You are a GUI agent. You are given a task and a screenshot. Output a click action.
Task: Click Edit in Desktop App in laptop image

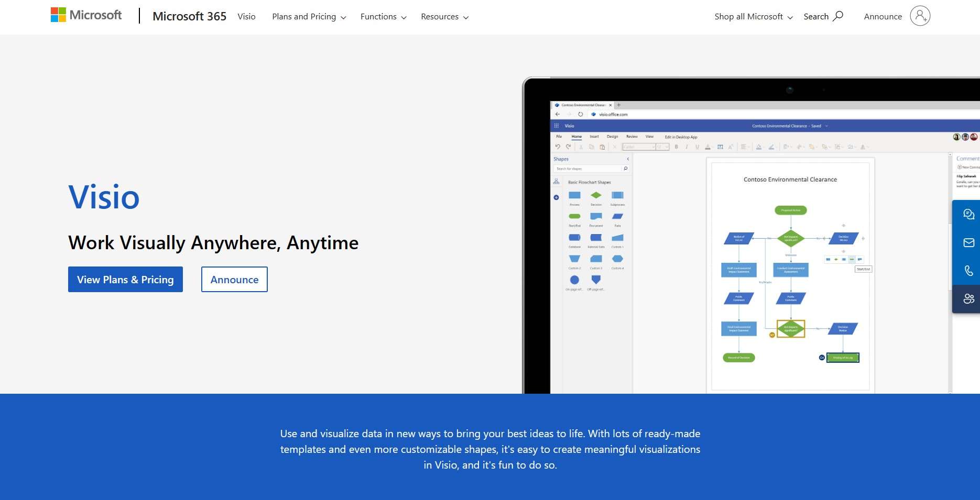pos(681,137)
